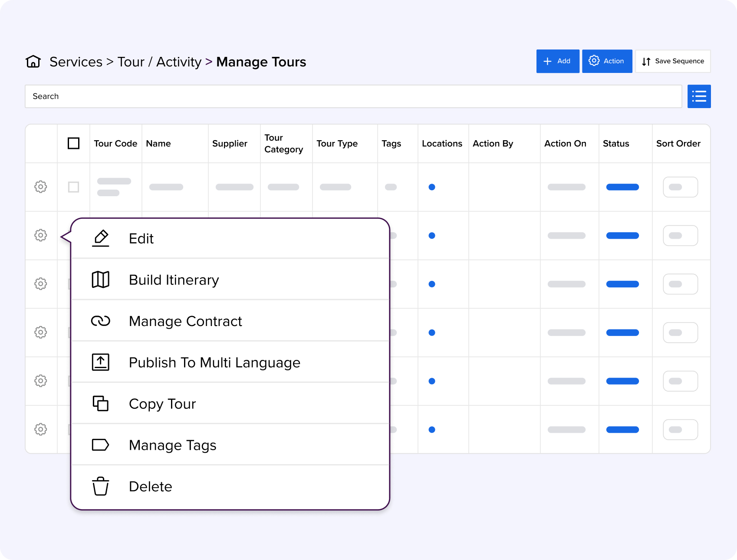This screenshot has width=737, height=560.
Task: Click the tag Manage Tags icon
Action: [x=101, y=445]
